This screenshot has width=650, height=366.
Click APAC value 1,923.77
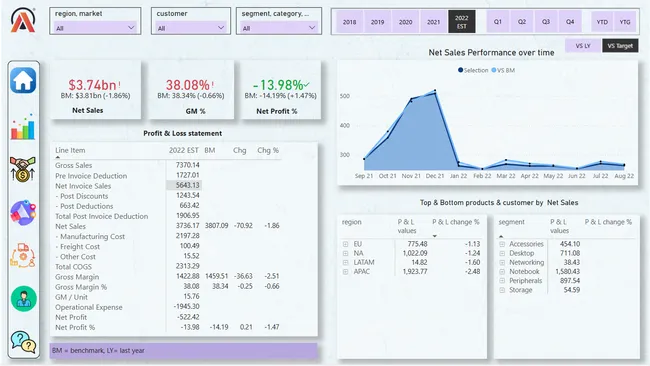(x=415, y=272)
